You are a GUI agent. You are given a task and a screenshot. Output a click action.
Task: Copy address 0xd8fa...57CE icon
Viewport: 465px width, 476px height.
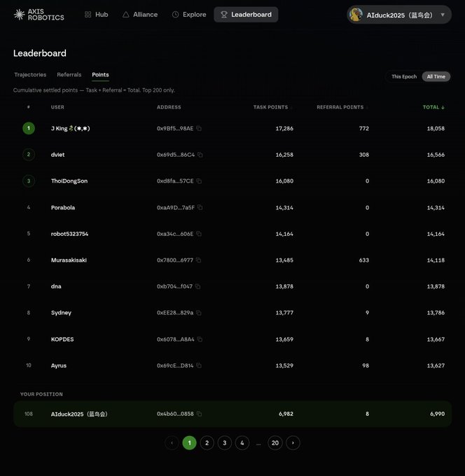(x=199, y=181)
